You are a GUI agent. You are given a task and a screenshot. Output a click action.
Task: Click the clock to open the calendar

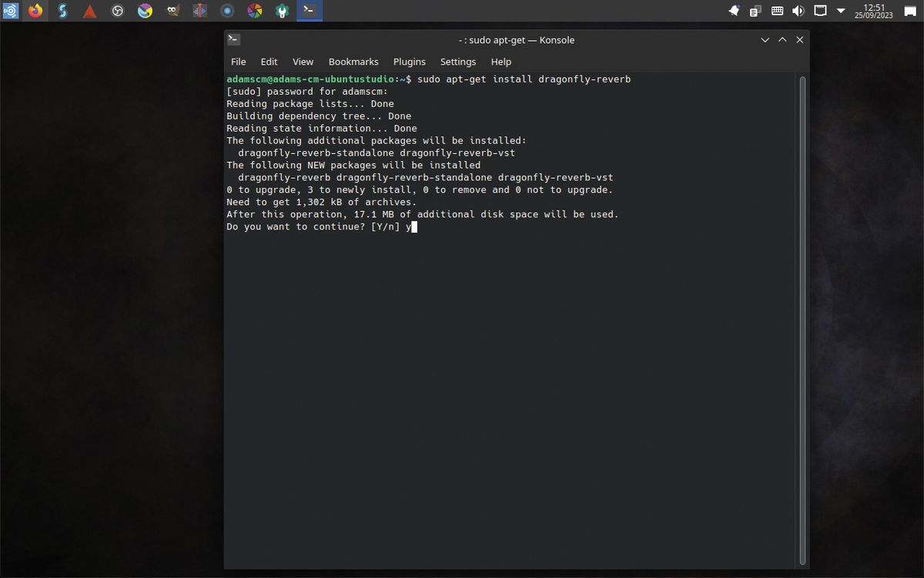[x=874, y=10]
